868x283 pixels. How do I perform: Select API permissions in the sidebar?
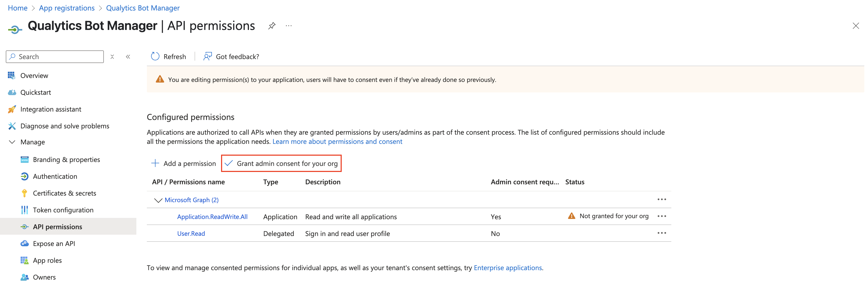pyautogui.click(x=68, y=227)
